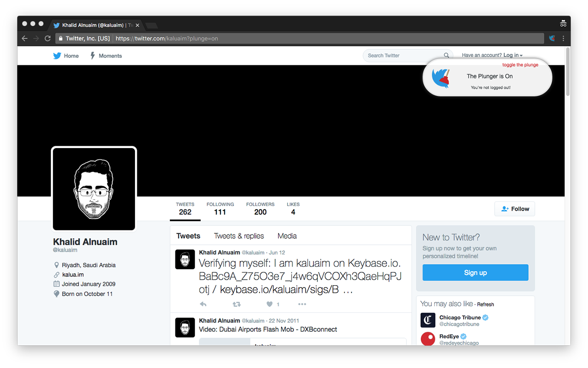Open the Plunger extension icon in toolbar
The height and width of the screenshot is (368, 588).
point(552,39)
